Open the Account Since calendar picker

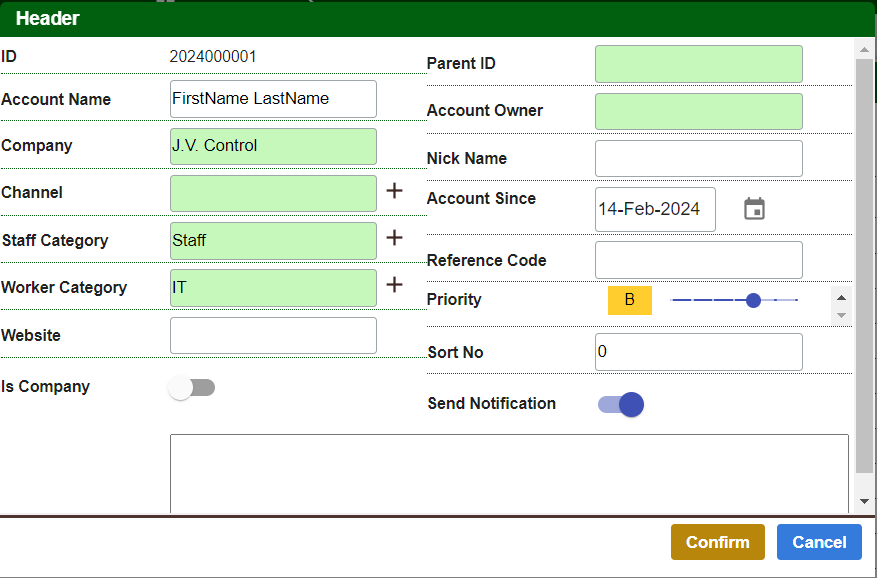pos(754,209)
